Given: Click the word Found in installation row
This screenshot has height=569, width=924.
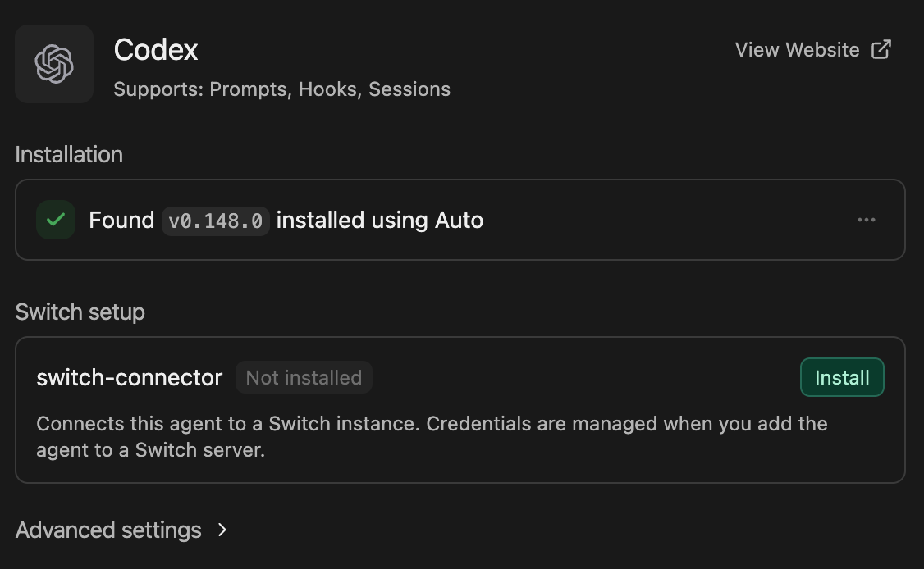Looking at the screenshot, I should [121, 221].
